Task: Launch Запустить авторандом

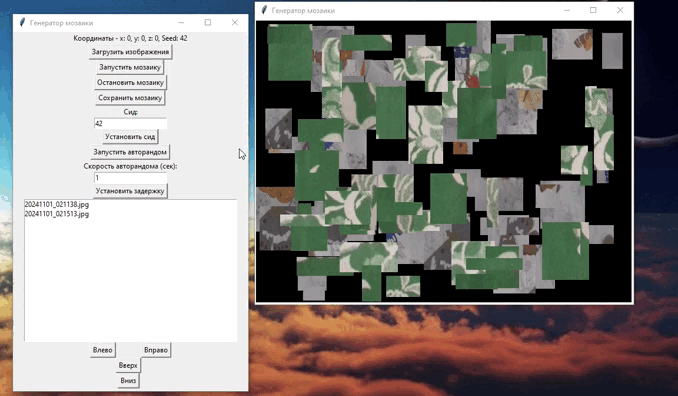Action: 130,152
